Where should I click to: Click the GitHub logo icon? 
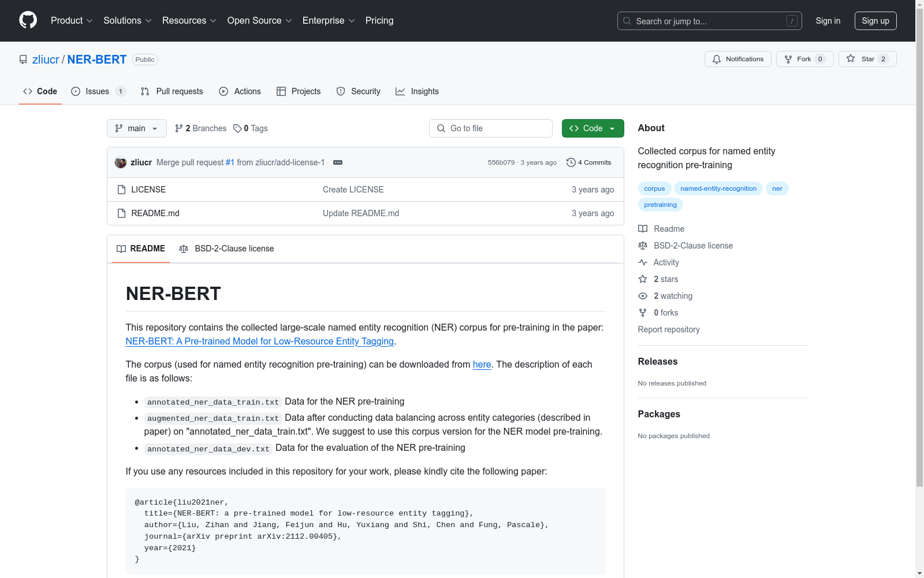[x=28, y=20]
